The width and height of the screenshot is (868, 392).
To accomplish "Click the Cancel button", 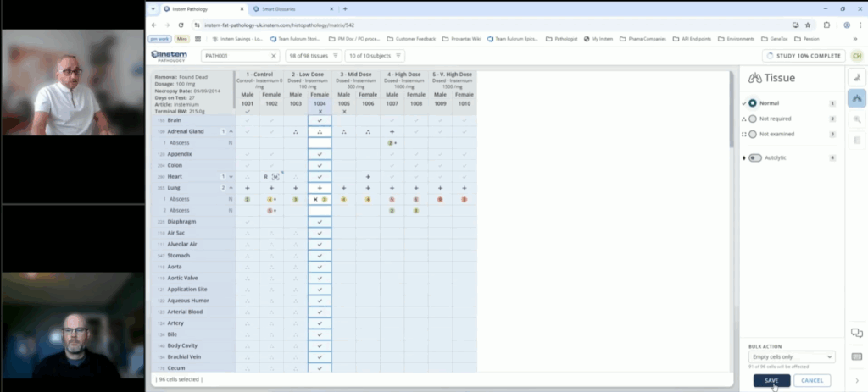I will (x=812, y=381).
